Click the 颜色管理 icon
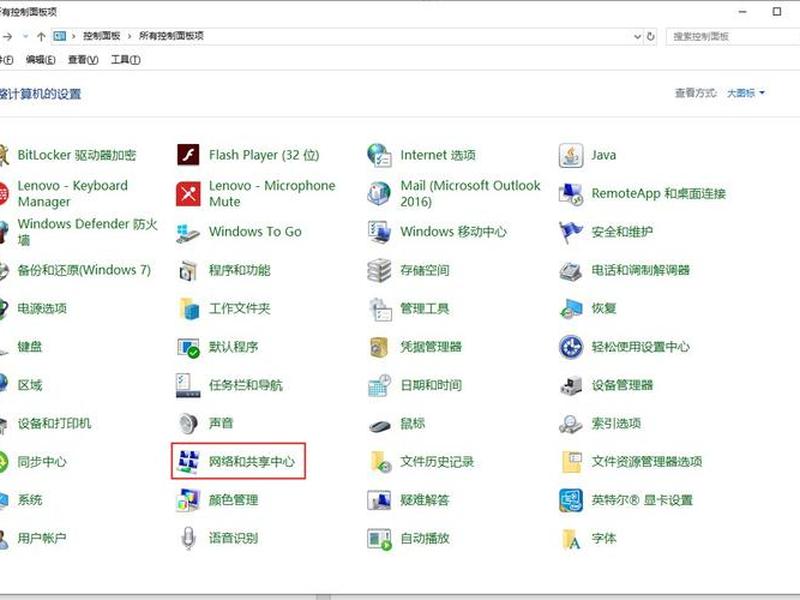Image resolution: width=800 pixels, height=600 pixels. point(188,500)
